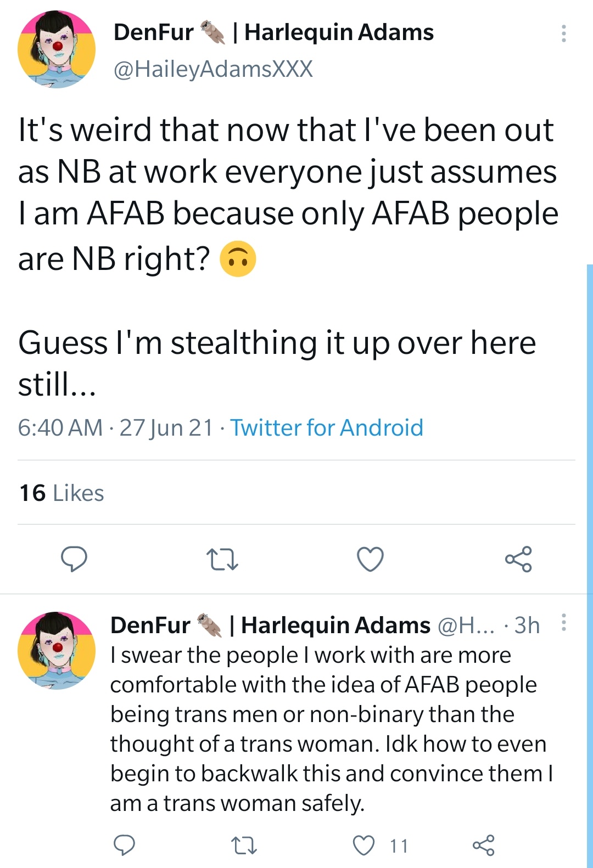
Task: Open the reply tweet's three-dot menu
Action: pyautogui.click(x=563, y=623)
